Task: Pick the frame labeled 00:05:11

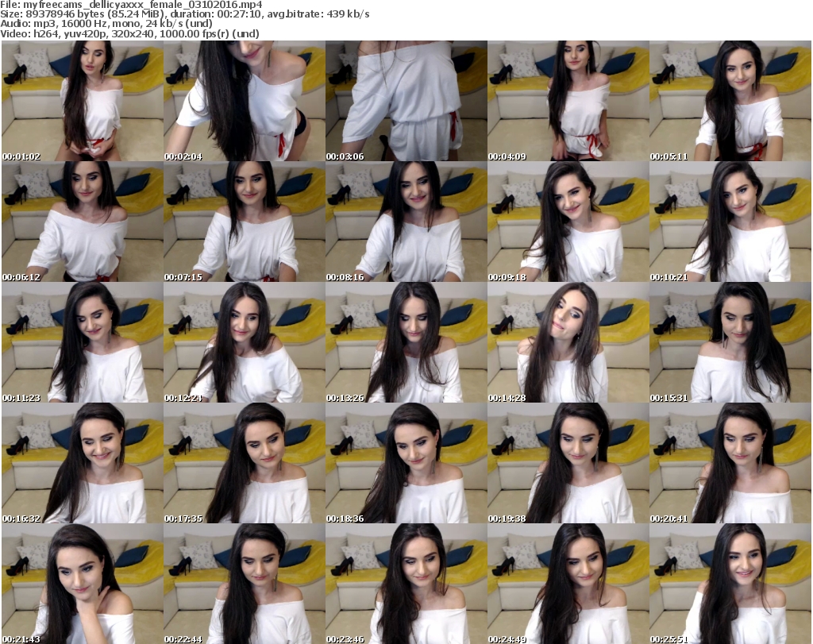Action: point(730,101)
